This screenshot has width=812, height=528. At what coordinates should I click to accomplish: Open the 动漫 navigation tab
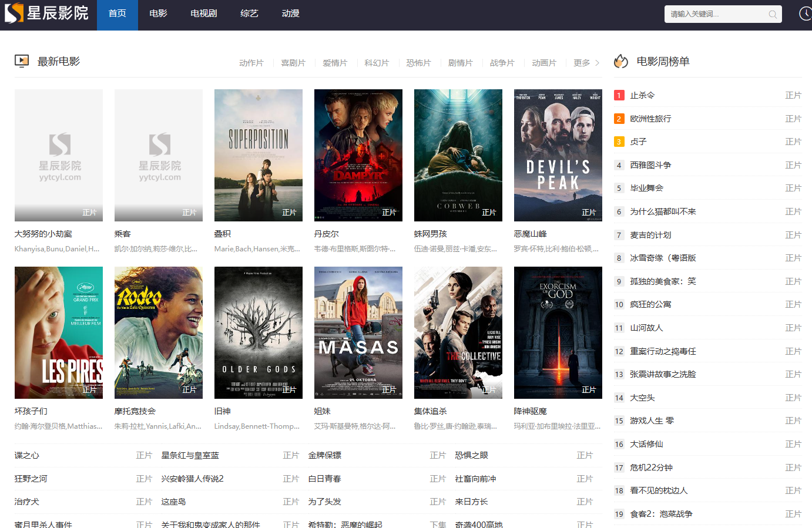tap(291, 15)
